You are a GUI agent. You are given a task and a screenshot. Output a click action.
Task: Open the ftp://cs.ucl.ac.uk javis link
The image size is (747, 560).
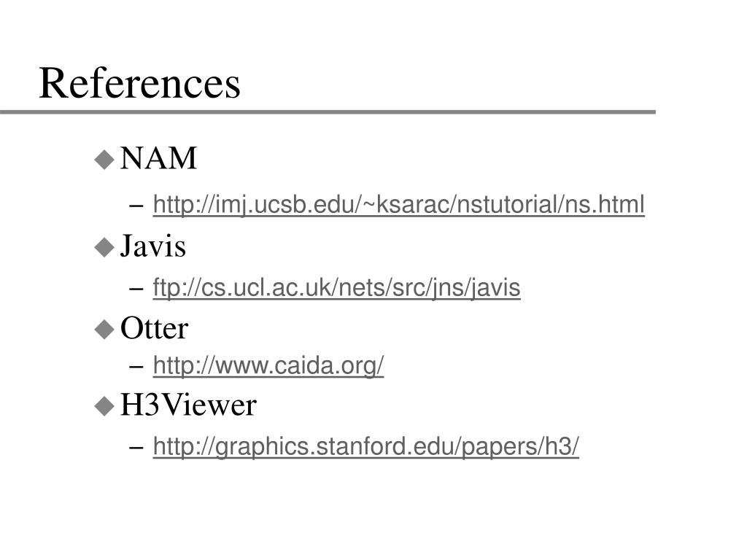[336, 288]
